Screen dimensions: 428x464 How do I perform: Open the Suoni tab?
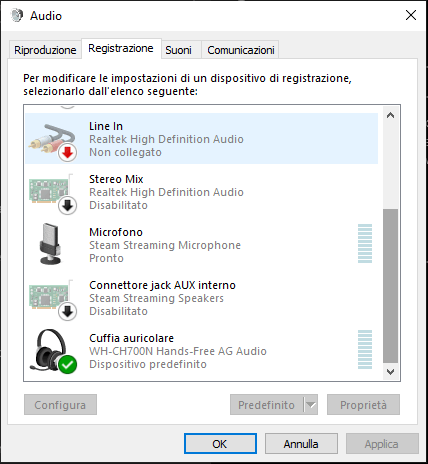(178, 50)
